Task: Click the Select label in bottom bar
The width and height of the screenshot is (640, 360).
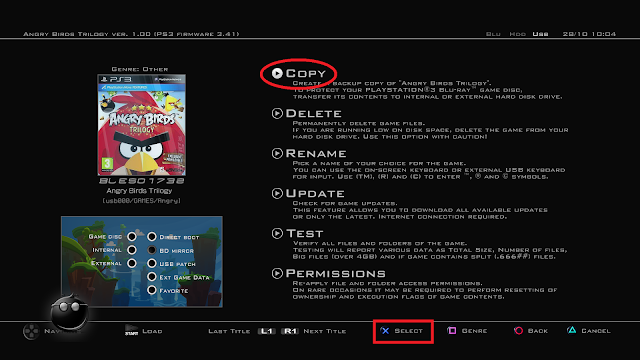Action: tap(409, 331)
